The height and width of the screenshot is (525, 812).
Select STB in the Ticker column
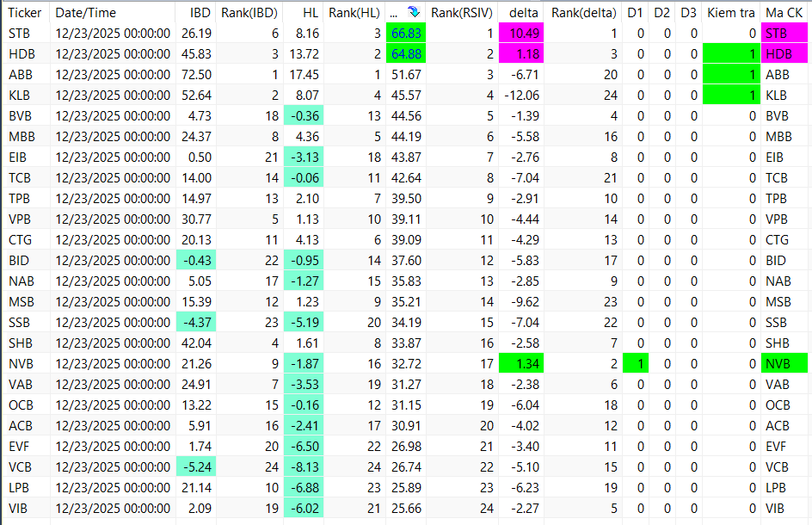click(19, 34)
